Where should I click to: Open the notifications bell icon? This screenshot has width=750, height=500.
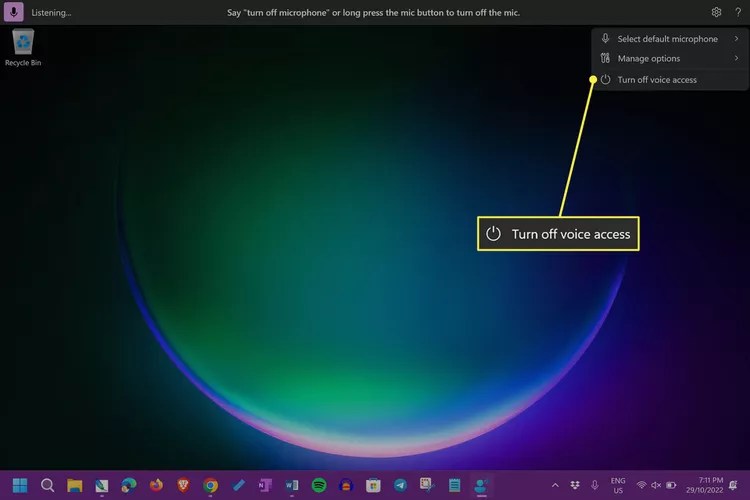pos(733,485)
